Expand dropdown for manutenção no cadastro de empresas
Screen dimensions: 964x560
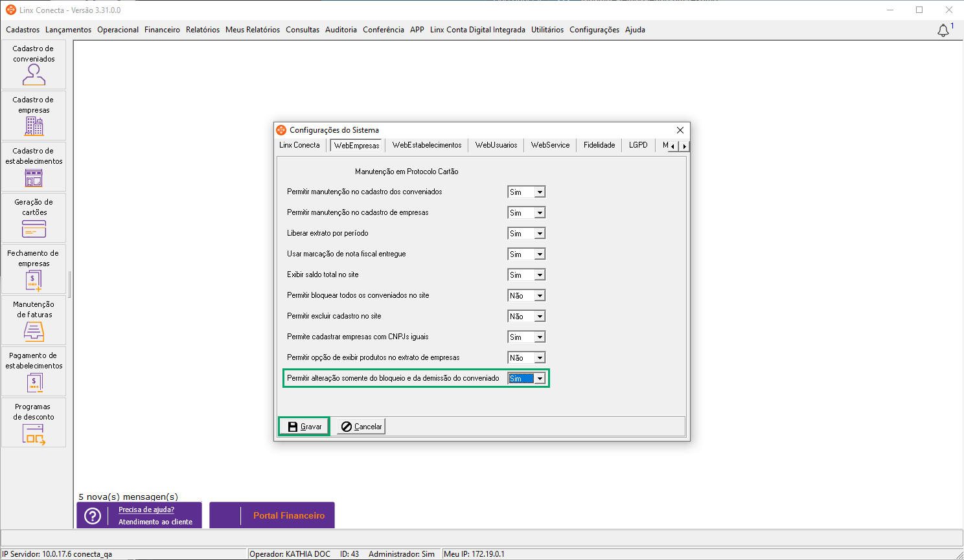(540, 213)
